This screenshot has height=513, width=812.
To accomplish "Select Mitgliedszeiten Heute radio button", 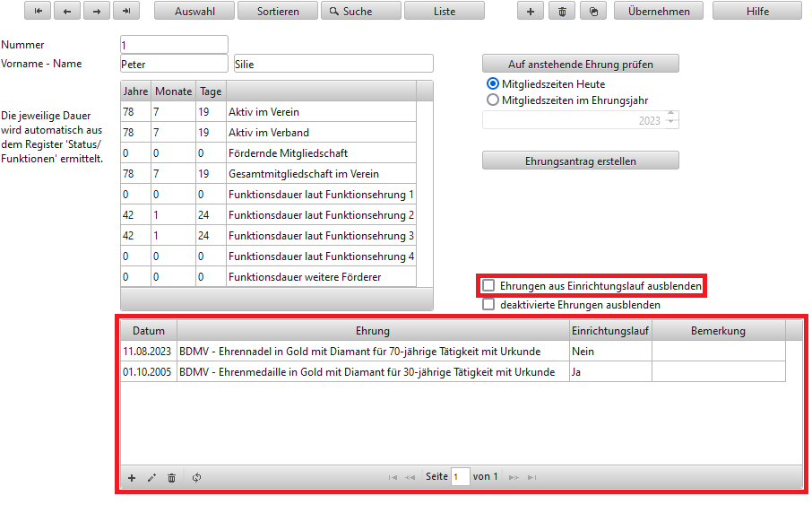I will [492, 83].
